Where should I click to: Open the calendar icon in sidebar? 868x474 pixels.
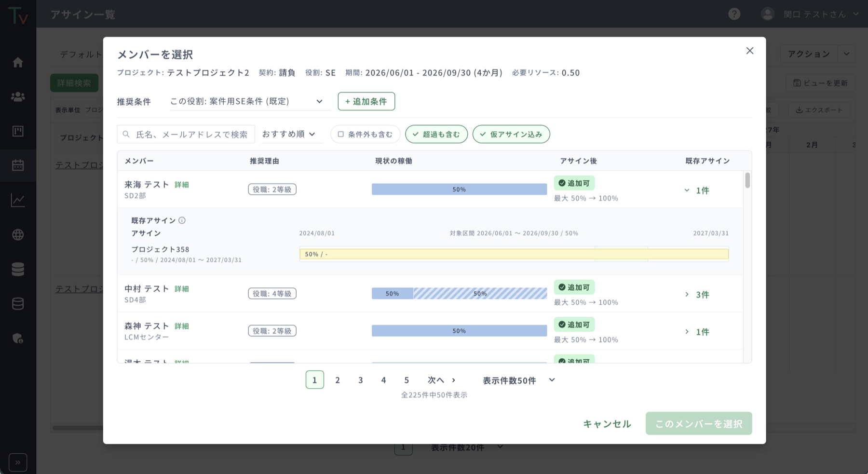coord(18,165)
